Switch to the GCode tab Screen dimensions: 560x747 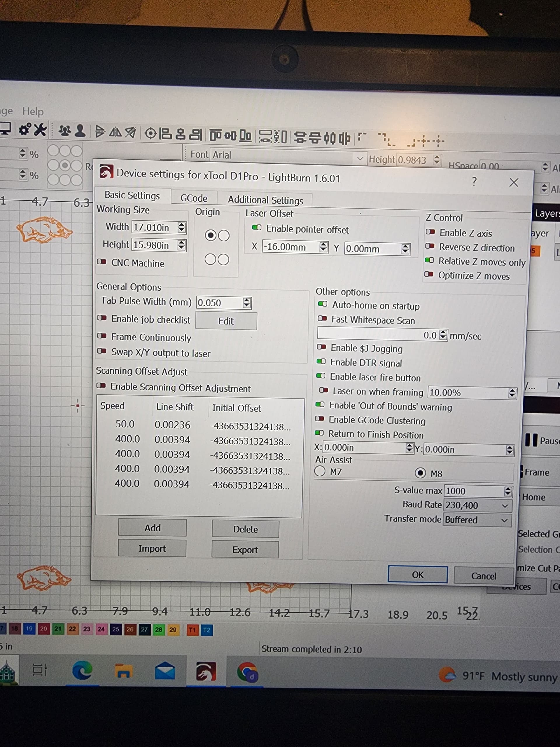[x=193, y=198]
